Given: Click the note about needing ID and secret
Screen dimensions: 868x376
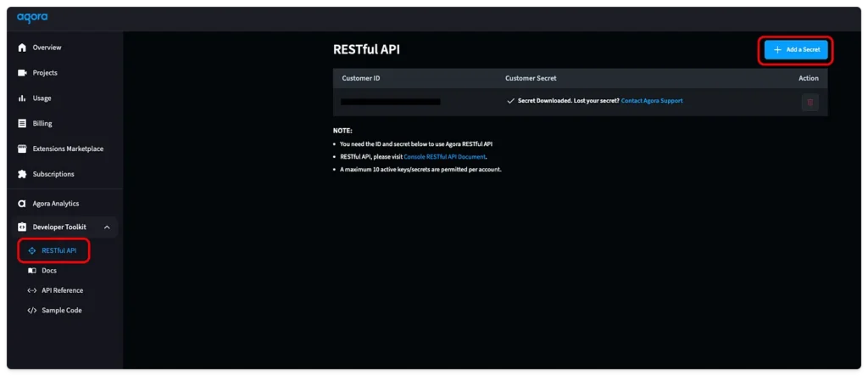Looking at the screenshot, I should tap(415, 144).
